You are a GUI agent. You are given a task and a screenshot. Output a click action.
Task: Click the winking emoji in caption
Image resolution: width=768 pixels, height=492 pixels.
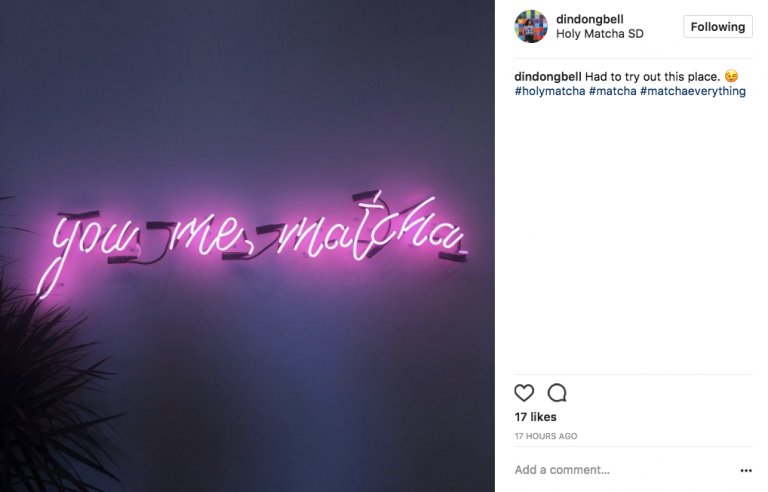731,76
